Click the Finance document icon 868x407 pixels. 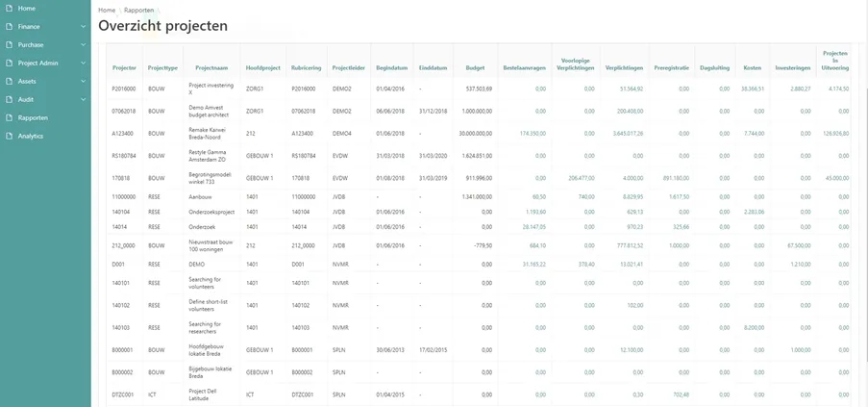[x=9, y=27]
